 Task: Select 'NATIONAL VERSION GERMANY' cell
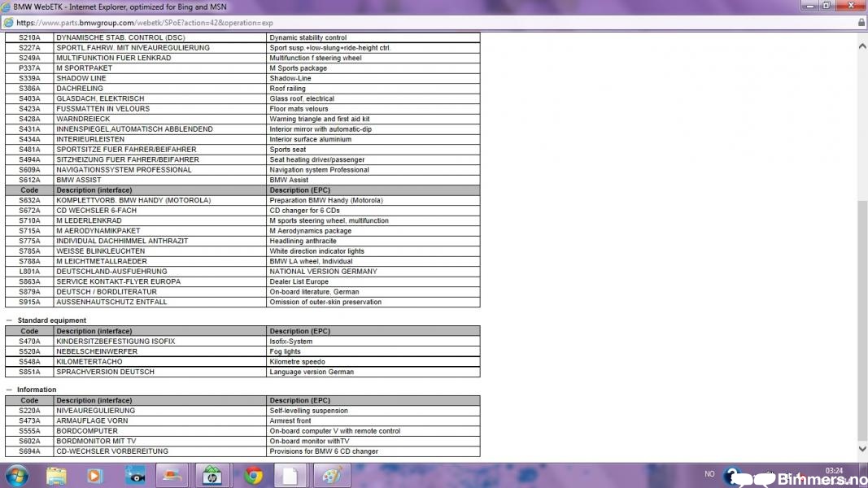pyautogui.click(x=373, y=271)
